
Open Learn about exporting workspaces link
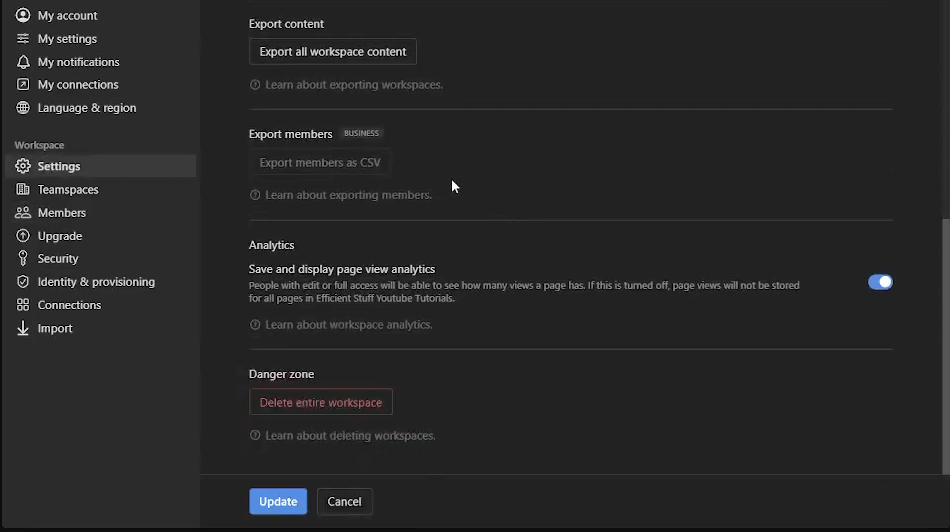pyautogui.click(x=354, y=85)
